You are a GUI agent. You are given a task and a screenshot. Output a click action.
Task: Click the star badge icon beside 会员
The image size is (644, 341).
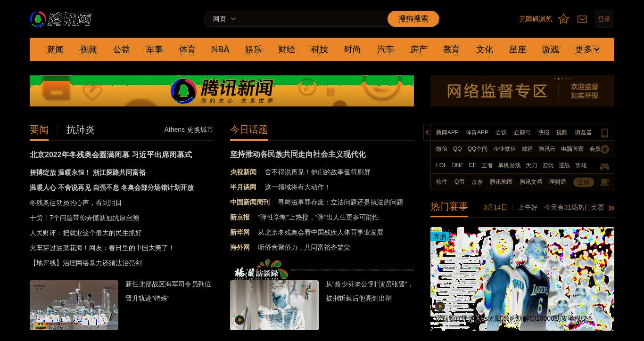click(x=605, y=149)
